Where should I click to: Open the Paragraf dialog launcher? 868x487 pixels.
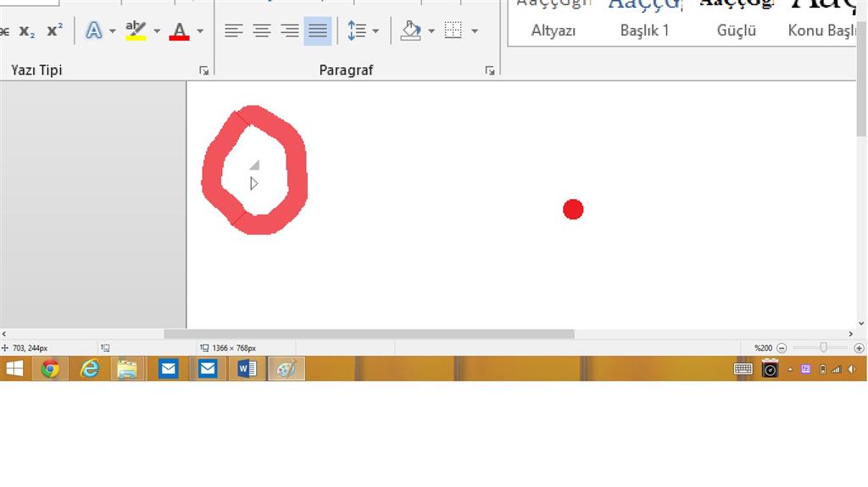(489, 70)
